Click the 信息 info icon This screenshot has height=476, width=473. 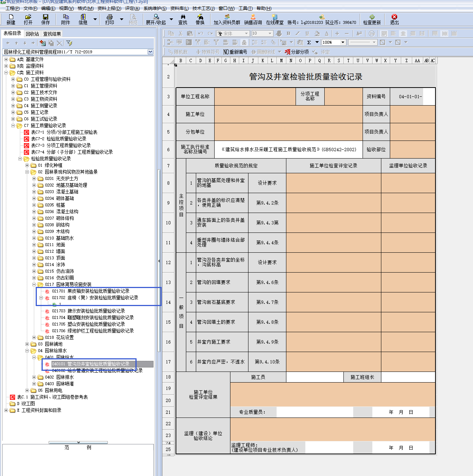pyautogui.click(x=83, y=19)
